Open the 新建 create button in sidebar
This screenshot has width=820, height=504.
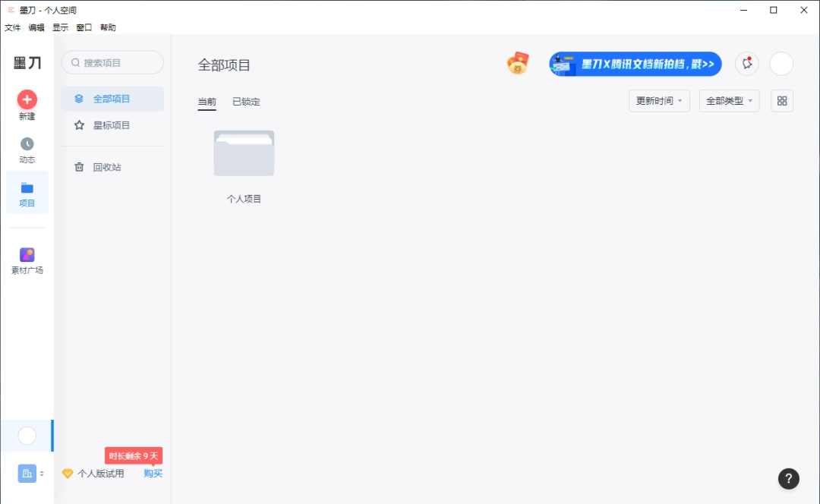[27, 99]
